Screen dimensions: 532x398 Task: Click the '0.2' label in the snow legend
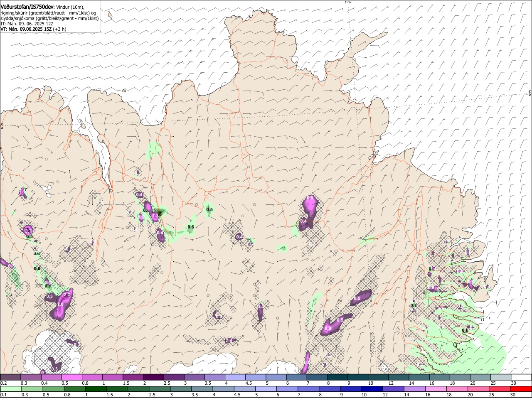pyautogui.click(x=3, y=383)
